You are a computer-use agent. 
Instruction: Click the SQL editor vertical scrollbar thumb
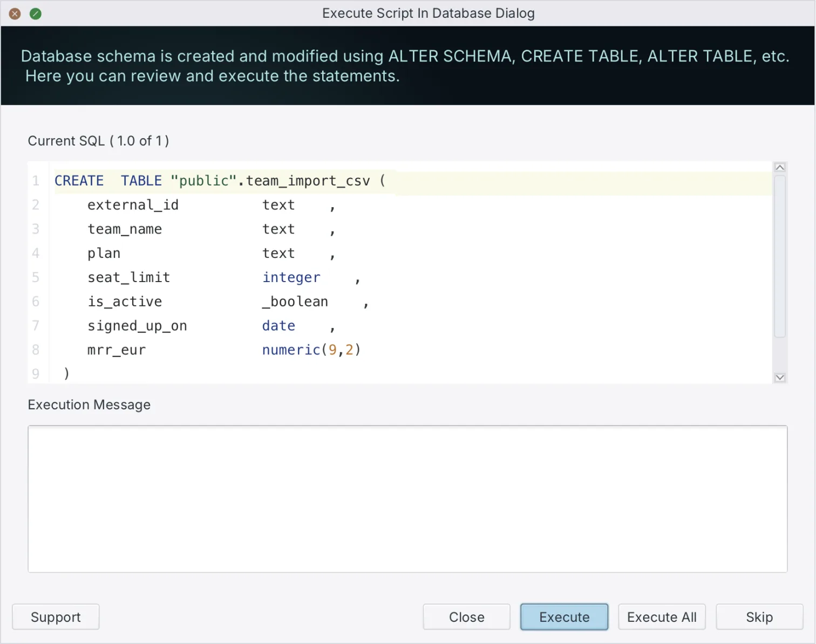click(780, 256)
